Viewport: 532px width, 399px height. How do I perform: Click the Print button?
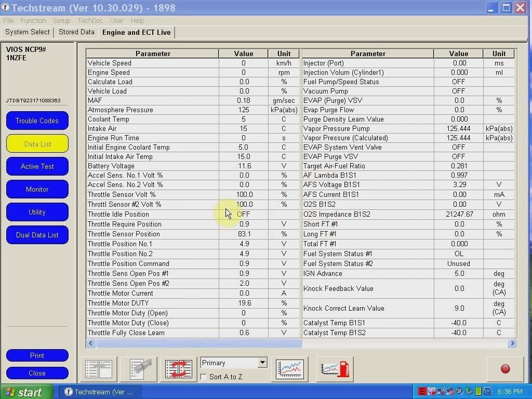coord(37,355)
